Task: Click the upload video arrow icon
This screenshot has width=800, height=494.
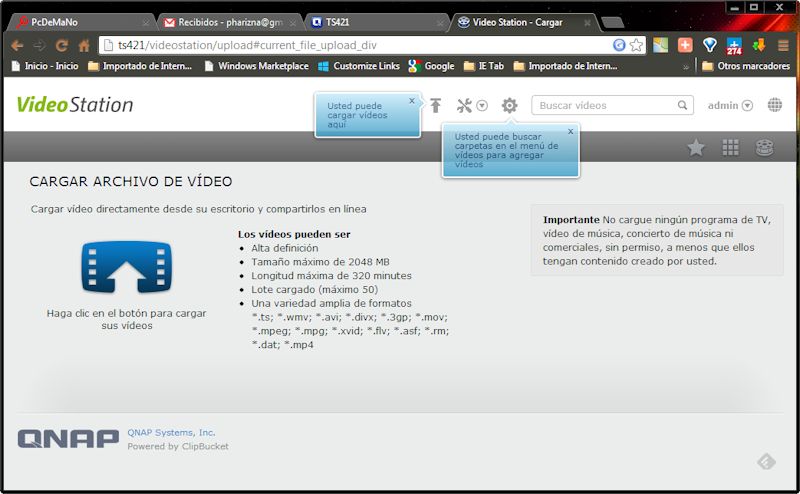Action: pyautogui.click(x=435, y=105)
